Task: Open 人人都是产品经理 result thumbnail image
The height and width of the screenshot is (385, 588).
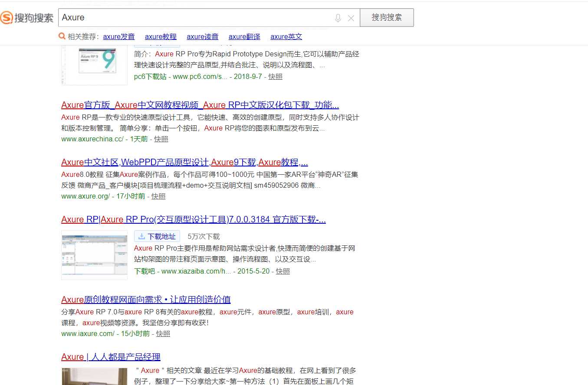Action: (x=94, y=376)
